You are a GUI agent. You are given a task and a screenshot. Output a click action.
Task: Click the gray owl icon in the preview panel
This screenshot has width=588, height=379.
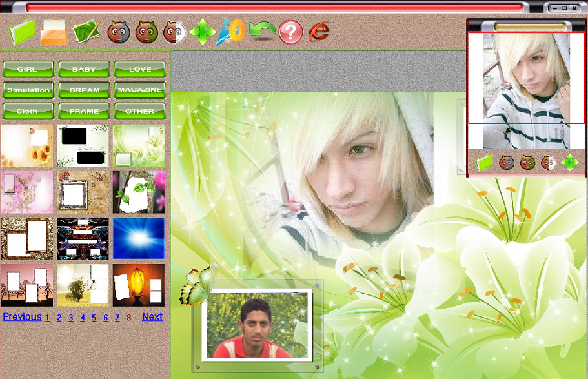click(x=507, y=163)
